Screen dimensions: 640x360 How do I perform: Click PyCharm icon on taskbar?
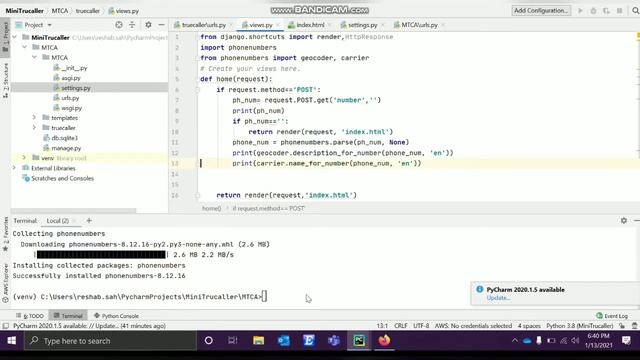tap(359, 340)
